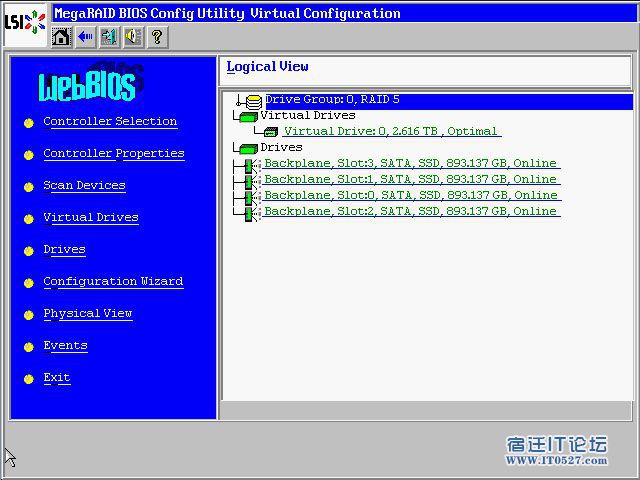
Task: Click the green Virtual Drives folder icon
Action: click(249, 117)
